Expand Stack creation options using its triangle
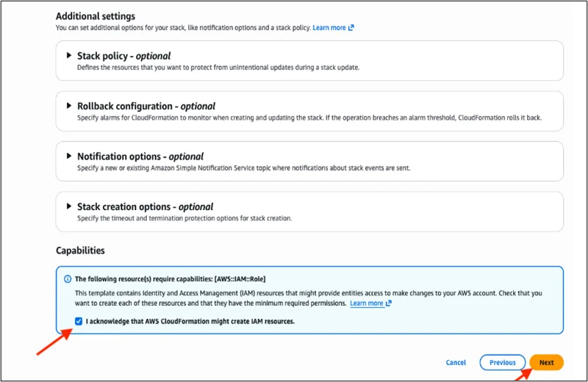The image size is (588, 382). coord(70,206)
